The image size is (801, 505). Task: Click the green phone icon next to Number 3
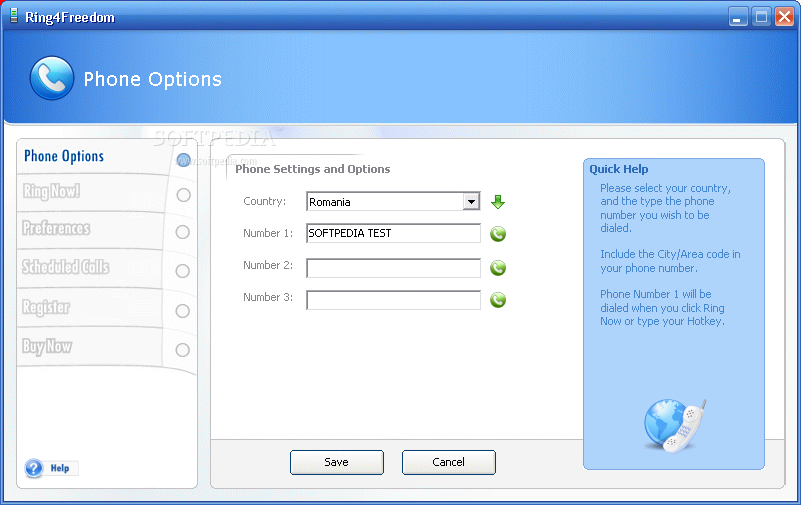click(498, 300)
